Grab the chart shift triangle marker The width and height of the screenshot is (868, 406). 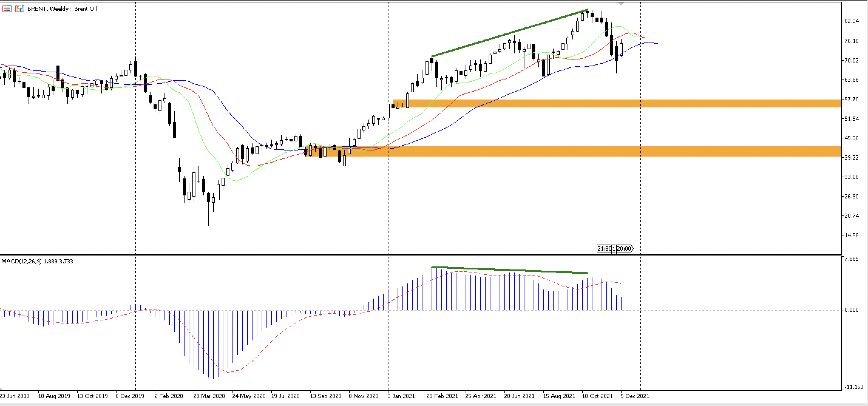pyautogui.click(x=621, y=4)
